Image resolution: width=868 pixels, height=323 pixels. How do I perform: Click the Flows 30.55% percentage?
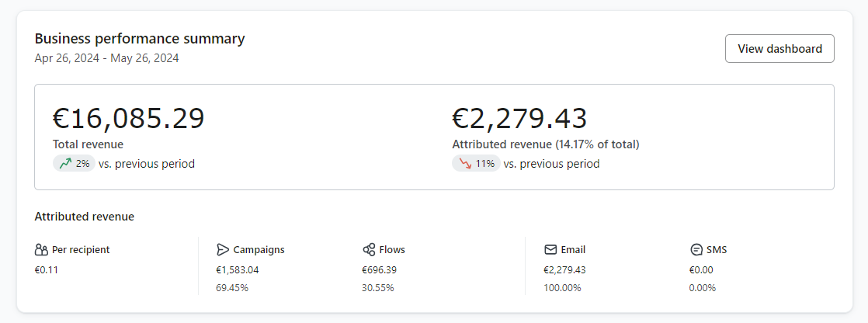point(377,288)
